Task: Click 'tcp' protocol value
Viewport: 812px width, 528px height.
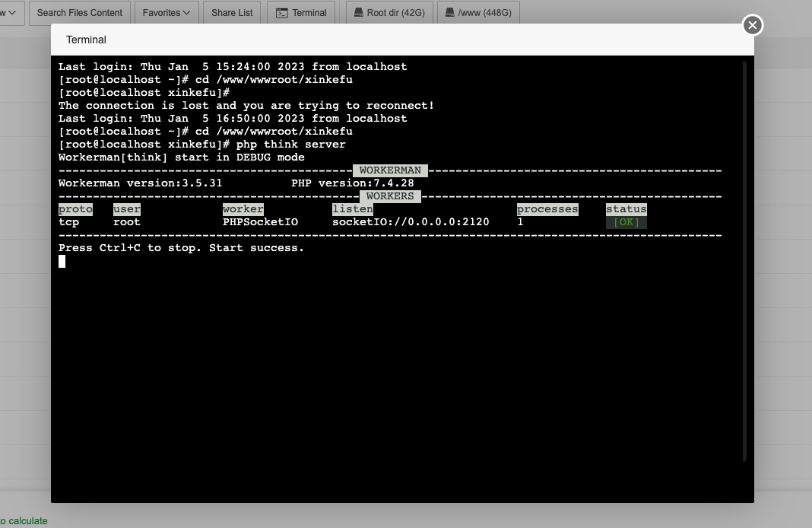Action: (x=69, y=222)
